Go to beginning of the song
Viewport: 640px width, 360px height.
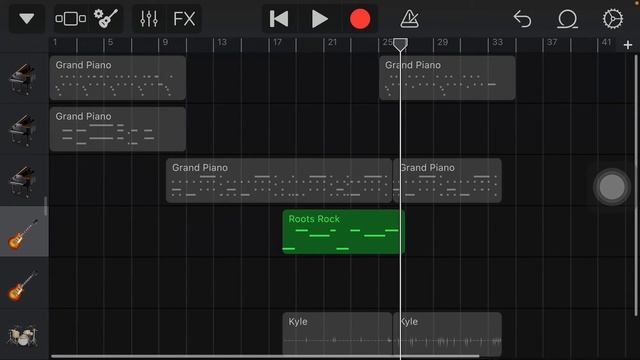(x=279, y=19)
